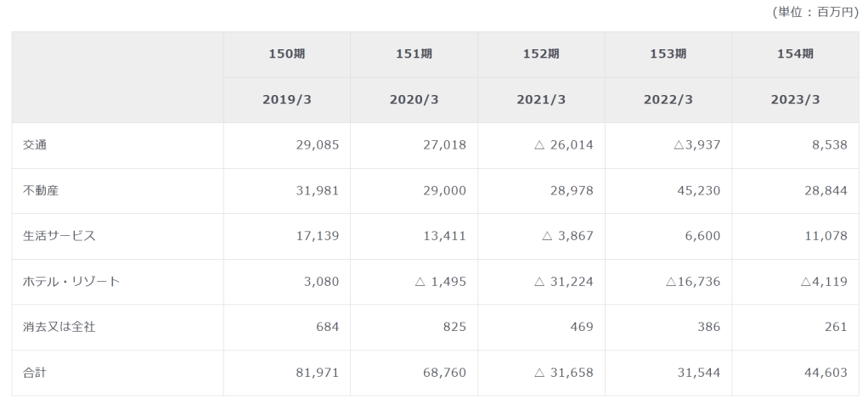Click the 2020/3 date header
868x404 pixels.
(414, 100)
